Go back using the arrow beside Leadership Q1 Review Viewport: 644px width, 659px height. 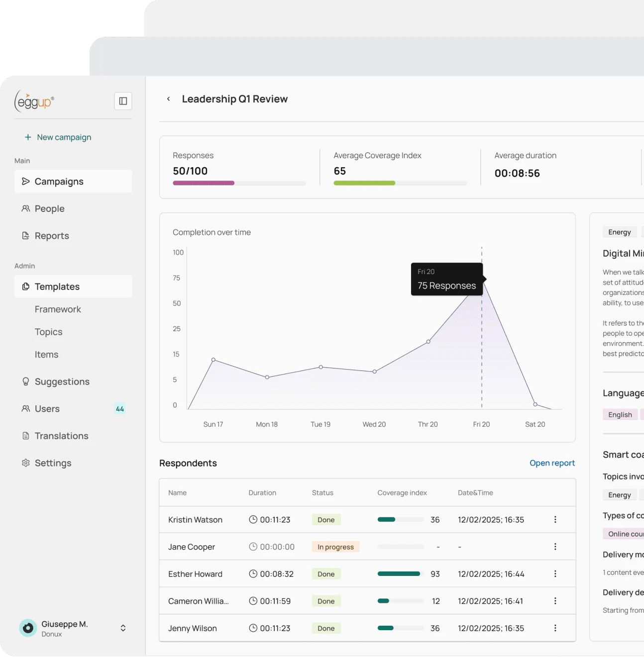click(169, 99)
